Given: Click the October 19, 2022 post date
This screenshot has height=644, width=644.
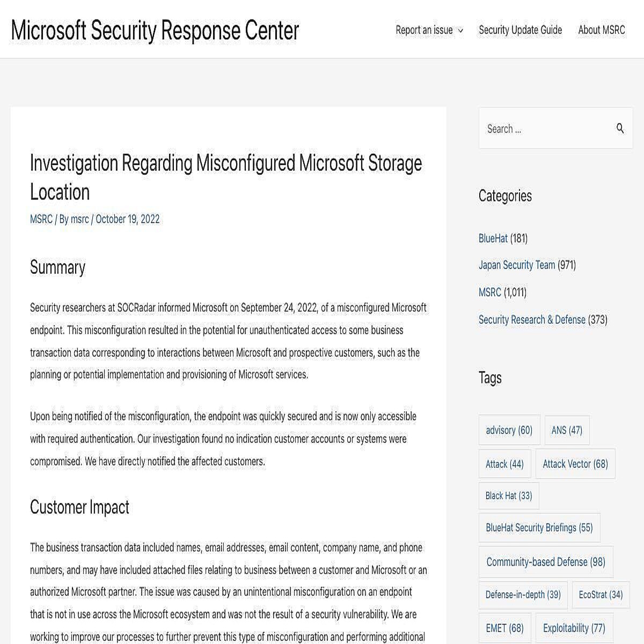Looking at the screenshot, I should click(127, 219).
